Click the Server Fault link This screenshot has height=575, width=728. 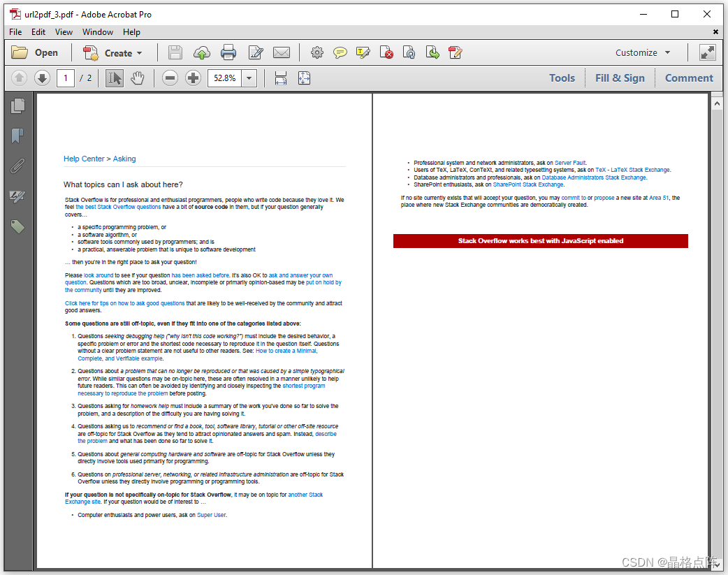(570, 163)
